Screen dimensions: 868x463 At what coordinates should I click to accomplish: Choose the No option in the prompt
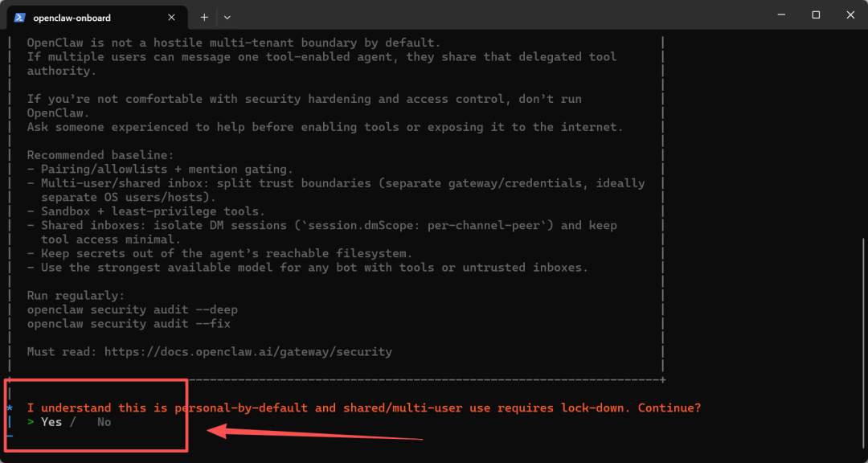[104, 422]
